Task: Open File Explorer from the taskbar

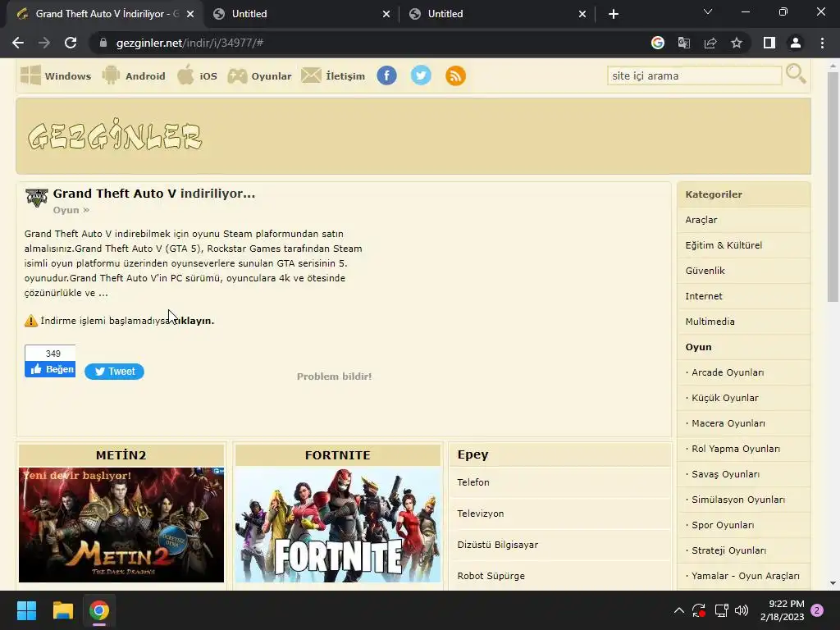Action: click(62, 610)
